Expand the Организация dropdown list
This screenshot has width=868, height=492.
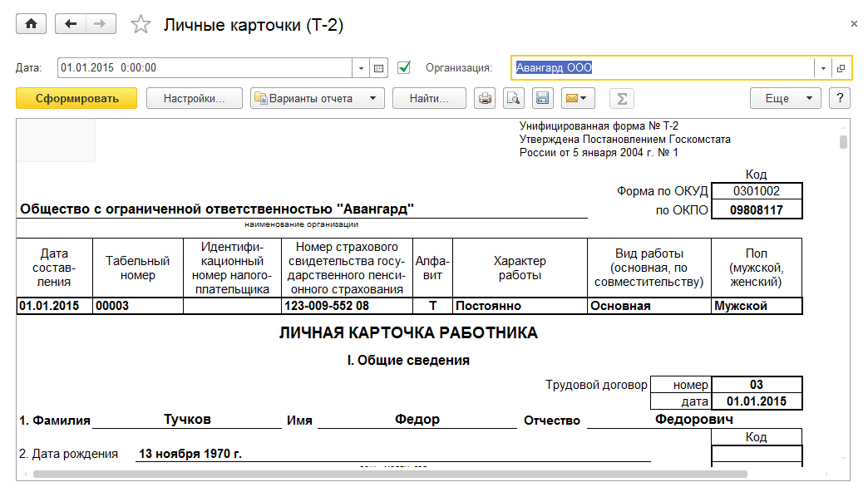click(x=823, y=68)
